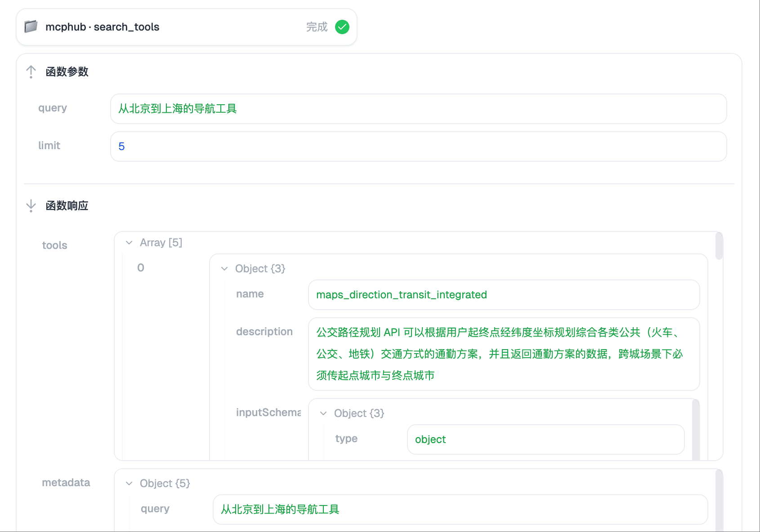Image resolution: width=760 pixels, height=532 pixels.
Task: Click the mcphub · search_tools header title
Action: pyautogui.click(x=103, y=27)
